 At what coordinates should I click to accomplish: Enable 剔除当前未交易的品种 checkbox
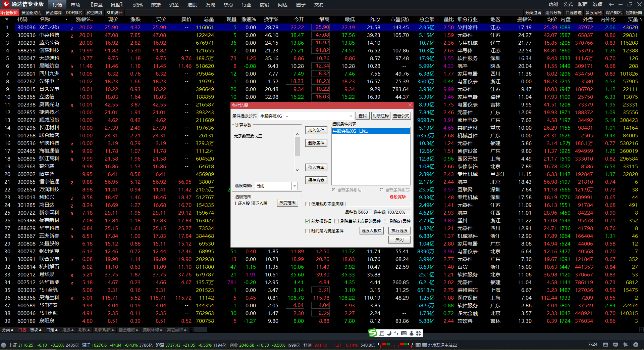(336, 221)
